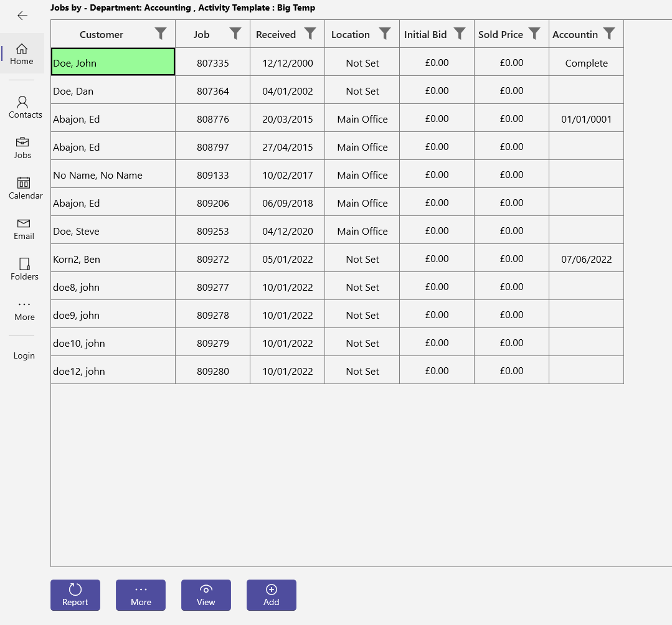Filter the Location column
672x625 pixels.
[x=385, y=34]
